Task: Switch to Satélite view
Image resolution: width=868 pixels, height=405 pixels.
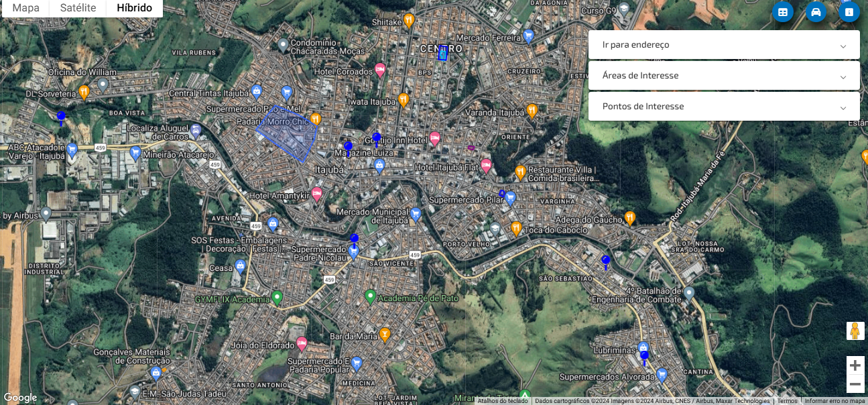Action: (78, 9)
